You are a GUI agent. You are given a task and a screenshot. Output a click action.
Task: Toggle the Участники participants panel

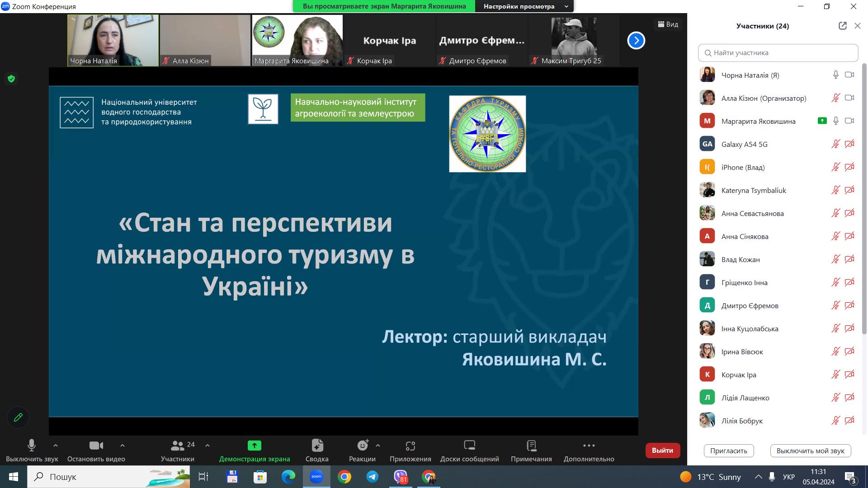(178, 446)
